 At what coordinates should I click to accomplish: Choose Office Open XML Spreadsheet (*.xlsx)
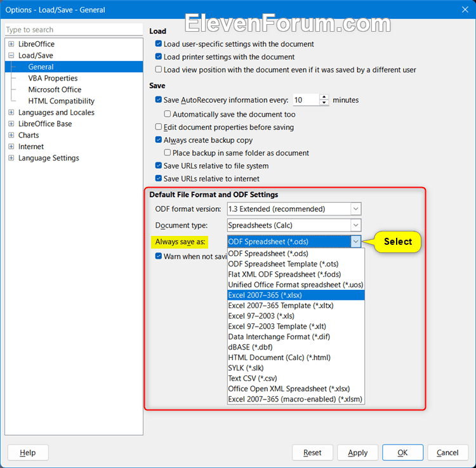(x=296, y=389)
